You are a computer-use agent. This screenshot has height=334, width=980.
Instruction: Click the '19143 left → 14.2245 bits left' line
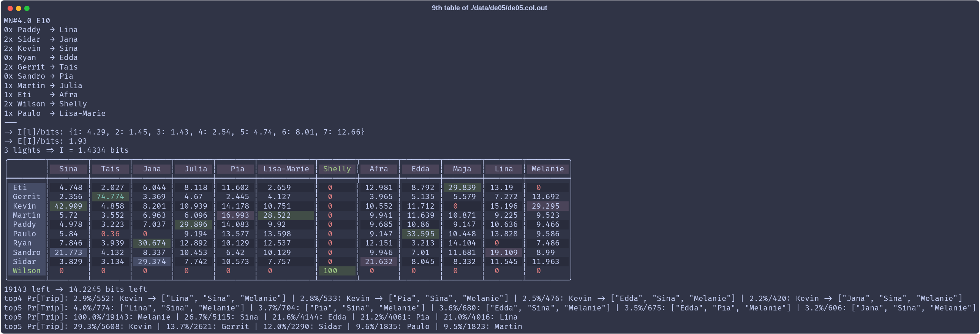pos(75,290)
